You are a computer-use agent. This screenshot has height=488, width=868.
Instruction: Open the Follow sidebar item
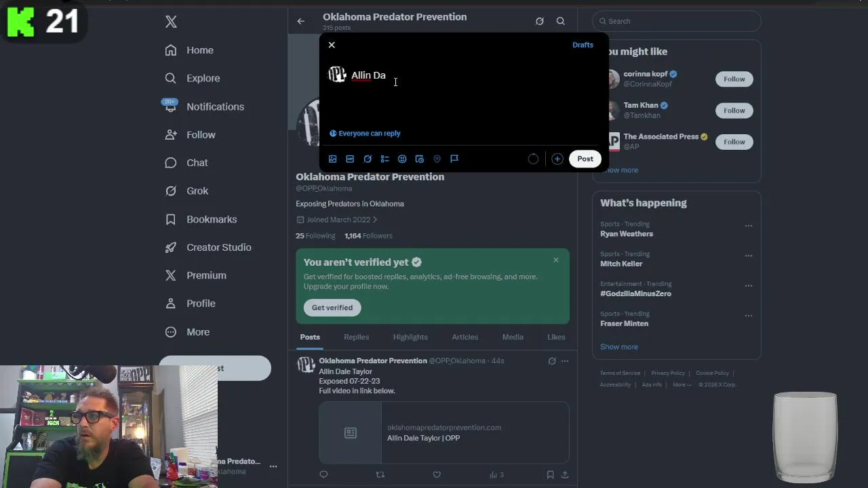pos(190,135)
